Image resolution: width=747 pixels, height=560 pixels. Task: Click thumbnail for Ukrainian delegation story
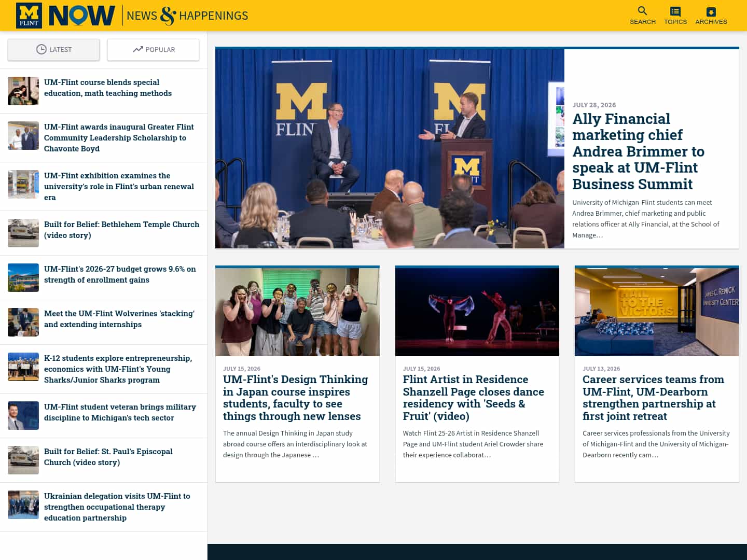pyautogui.click(x=23, y=505)
